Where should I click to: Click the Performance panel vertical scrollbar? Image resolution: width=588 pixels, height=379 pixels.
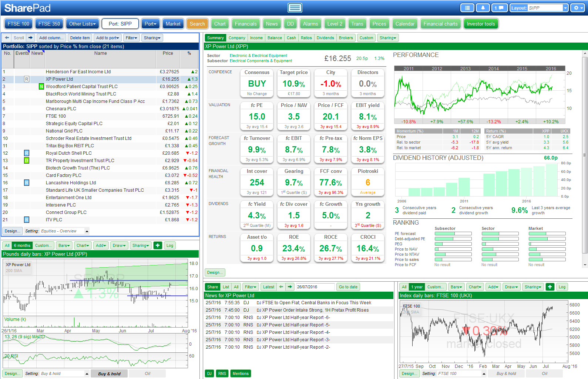tap(585, 155)
